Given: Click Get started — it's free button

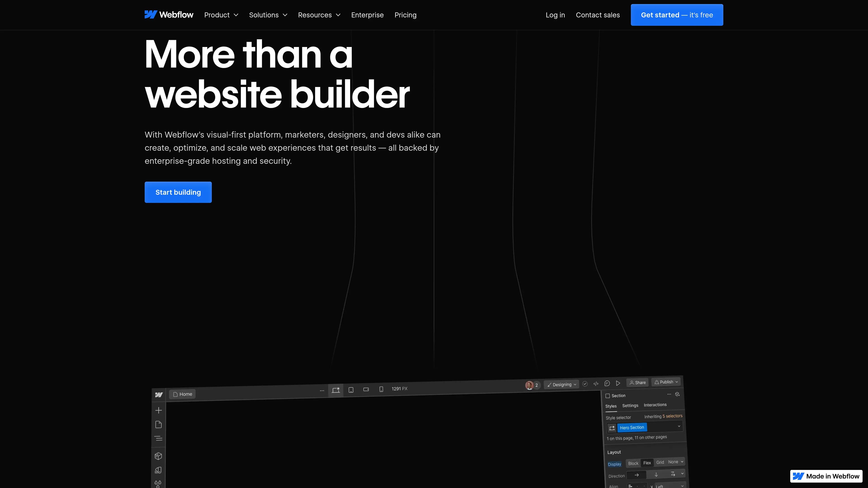Looking at the screenshot, I should [677, 15].
